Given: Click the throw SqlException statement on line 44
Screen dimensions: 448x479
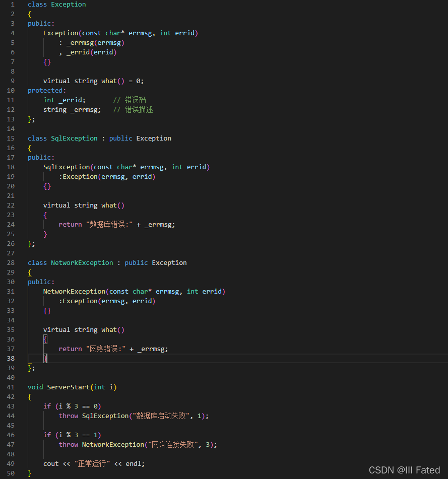Looking at the screenshot, I should (x=134, y=416).
